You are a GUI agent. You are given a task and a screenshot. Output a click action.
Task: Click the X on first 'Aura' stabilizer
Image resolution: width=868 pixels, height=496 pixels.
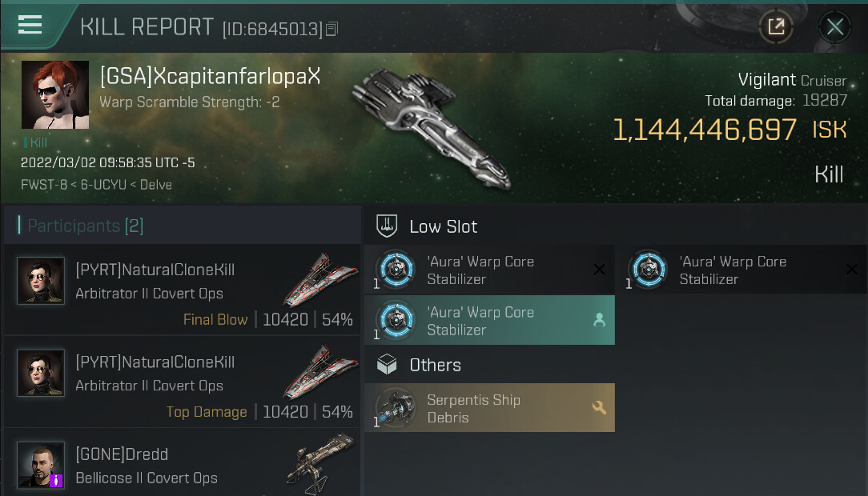pyautogui.click(x=599, y=270)
